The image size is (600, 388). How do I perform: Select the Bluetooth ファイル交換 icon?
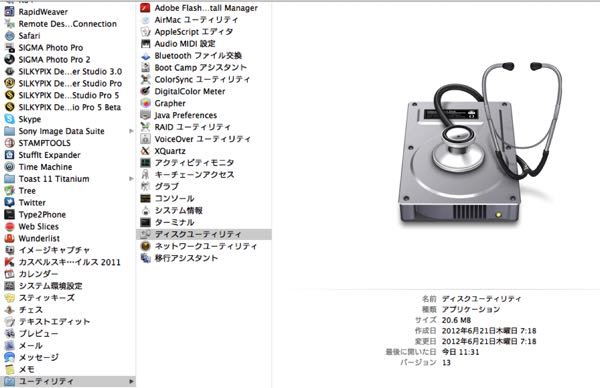145,56
